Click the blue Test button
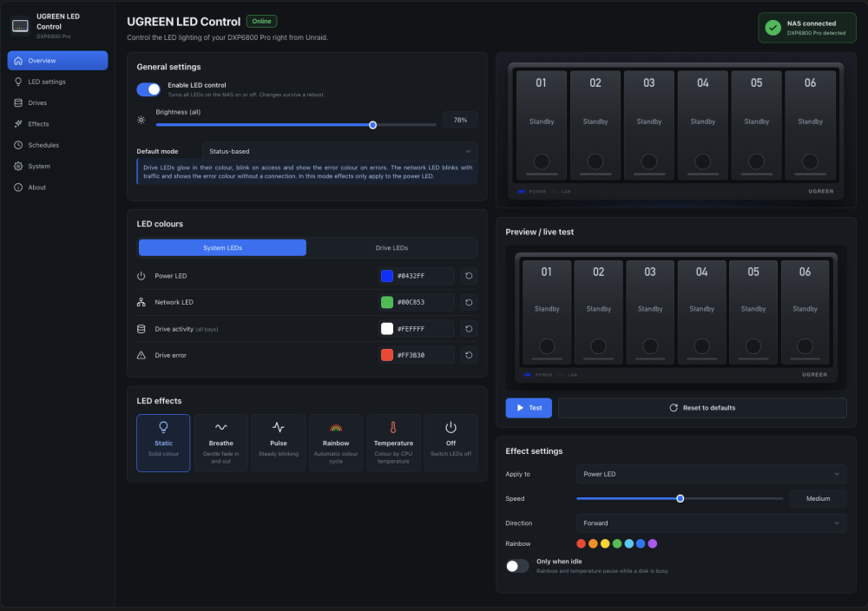The height and width of the screenshot is (611, 868). pos(529,408)
